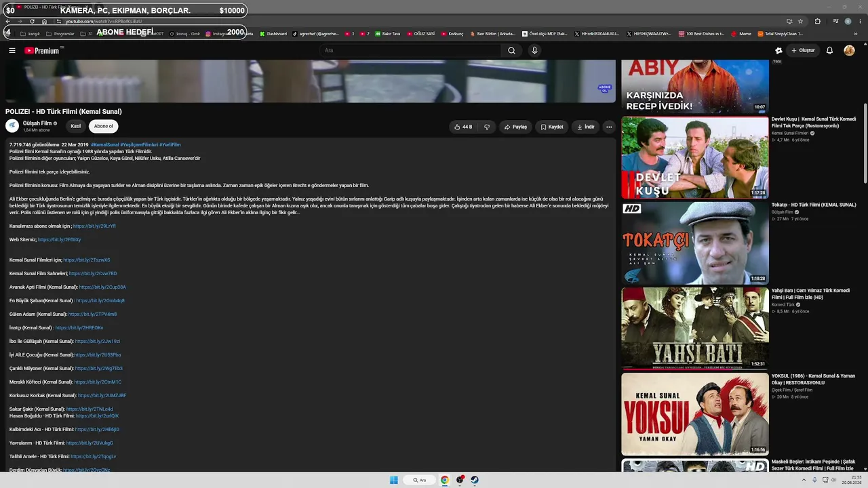This screenshot has height=488, width=868.
Task: Open Windows Start menu
Action: (x=394, y=480)
